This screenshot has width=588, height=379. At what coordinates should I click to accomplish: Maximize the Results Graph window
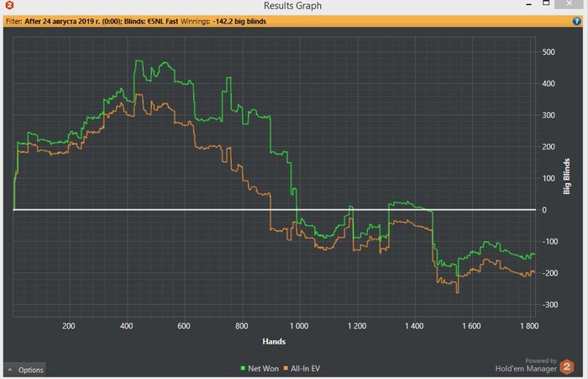point(546,3)
